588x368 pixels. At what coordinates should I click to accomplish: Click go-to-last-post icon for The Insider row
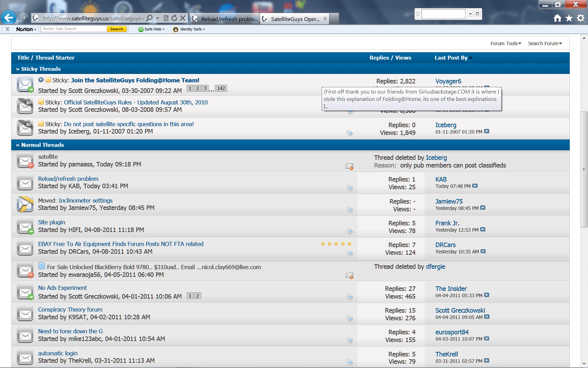coord(486,295)
